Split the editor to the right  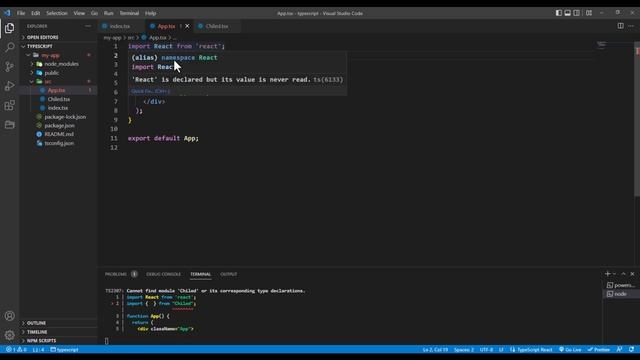click(620, 26)
